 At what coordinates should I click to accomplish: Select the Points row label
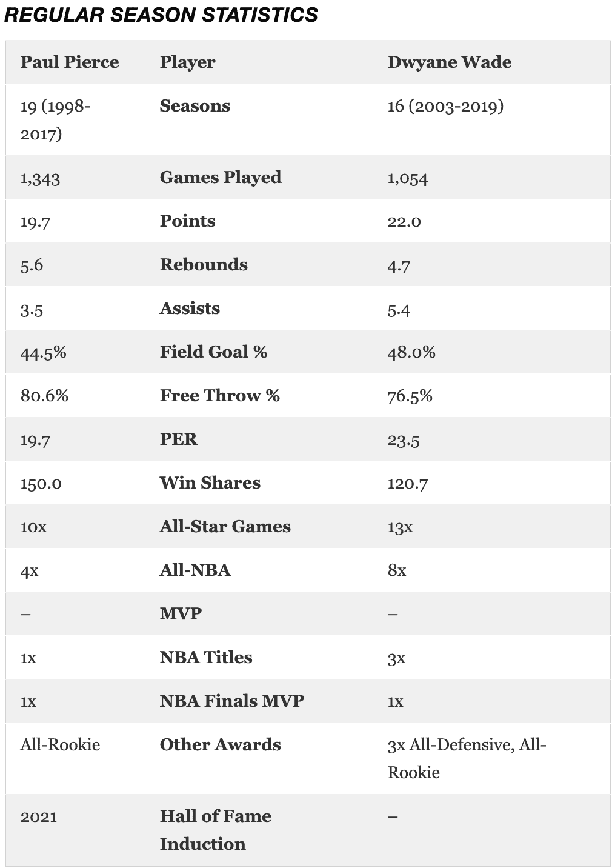(187, 221)
